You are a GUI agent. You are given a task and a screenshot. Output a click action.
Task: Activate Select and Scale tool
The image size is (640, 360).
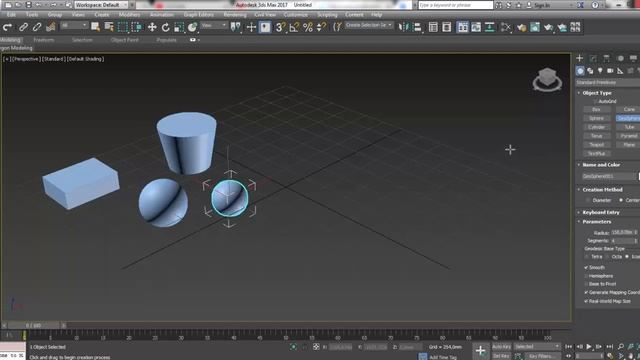(179, 27)
